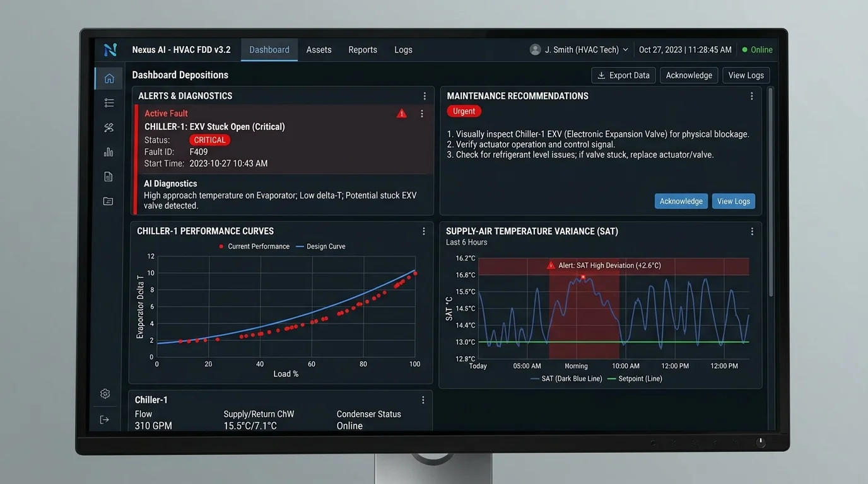Click the 310 GPM flow value
The image size is (868, 484).
click(153, 426)
